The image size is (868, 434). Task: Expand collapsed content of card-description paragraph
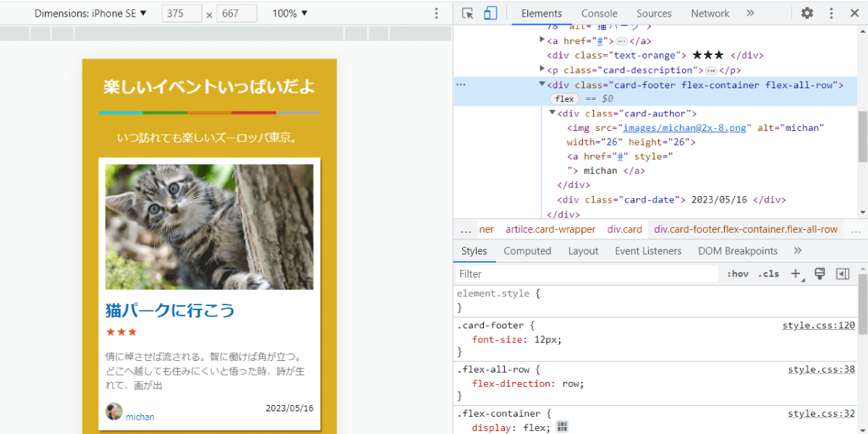(710, 70)
